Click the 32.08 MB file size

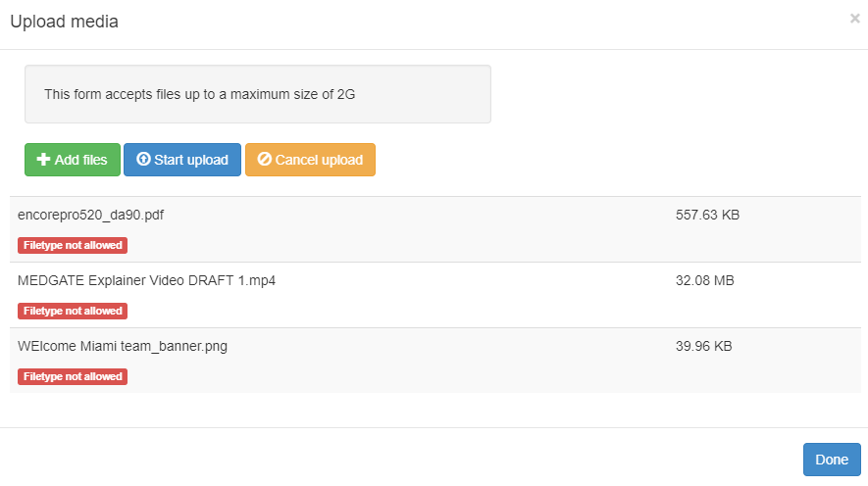tap(704, 281)
